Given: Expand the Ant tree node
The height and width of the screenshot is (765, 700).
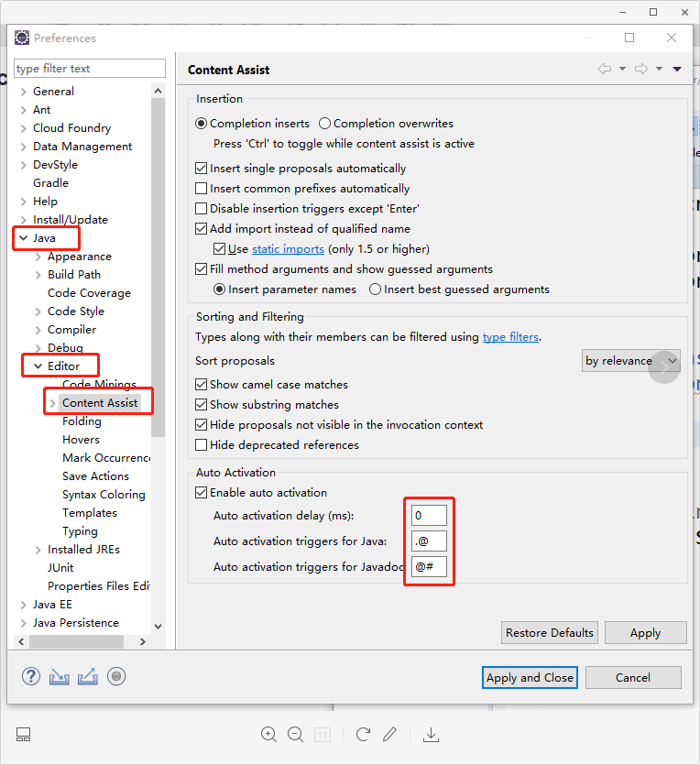Looking at the screenshot, I should click(23, 110).
